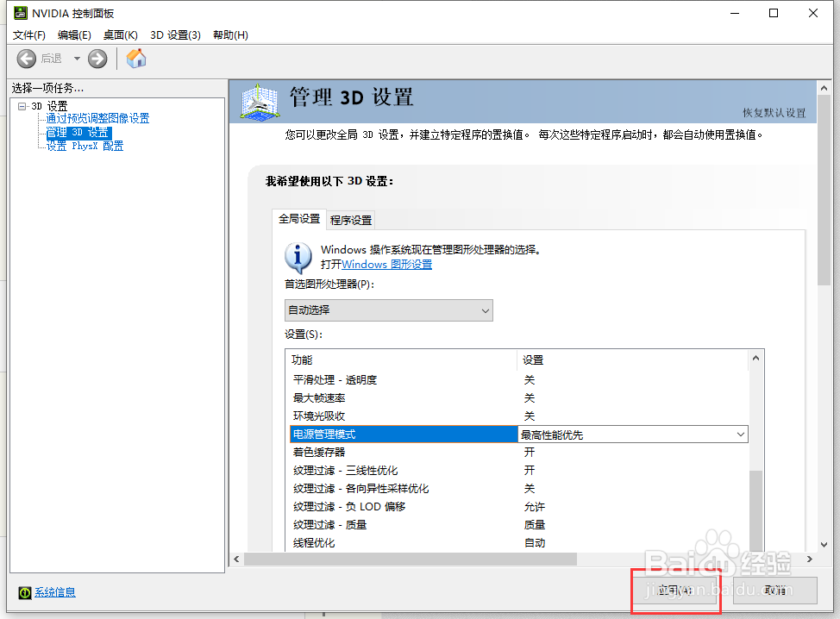
Task: Click the forward navigation arrow icon
Action: tap(97, 59)
